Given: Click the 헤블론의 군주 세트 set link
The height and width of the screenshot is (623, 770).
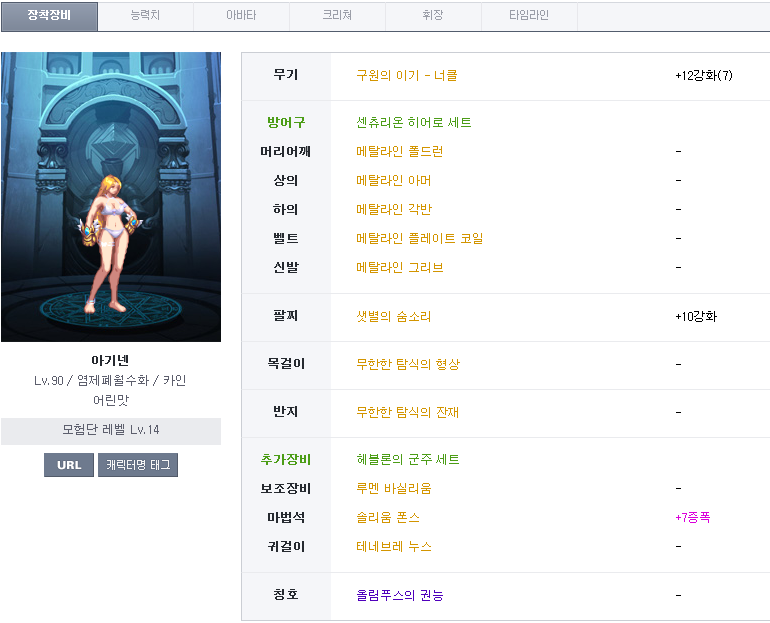Looking at the screenshot, I should pyautogui.click(x=407, y=460).
